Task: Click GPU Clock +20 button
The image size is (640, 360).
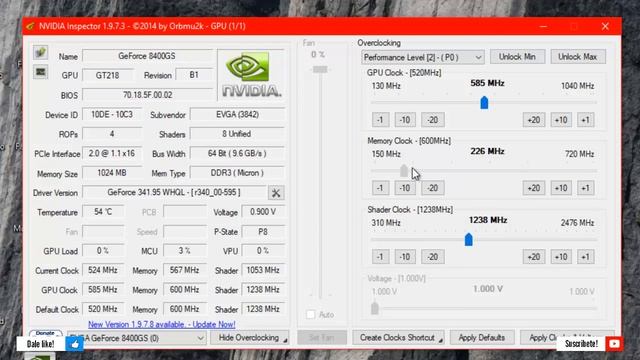Action: click(x=534, y=120)
